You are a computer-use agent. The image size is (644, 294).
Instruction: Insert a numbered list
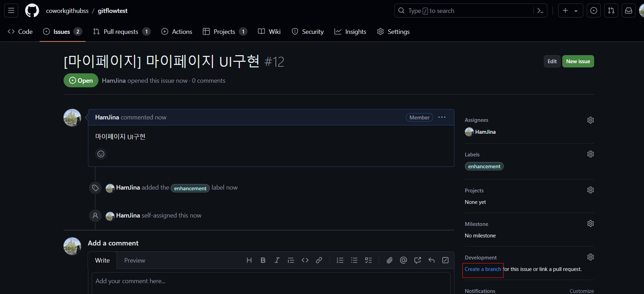(340, 260)
